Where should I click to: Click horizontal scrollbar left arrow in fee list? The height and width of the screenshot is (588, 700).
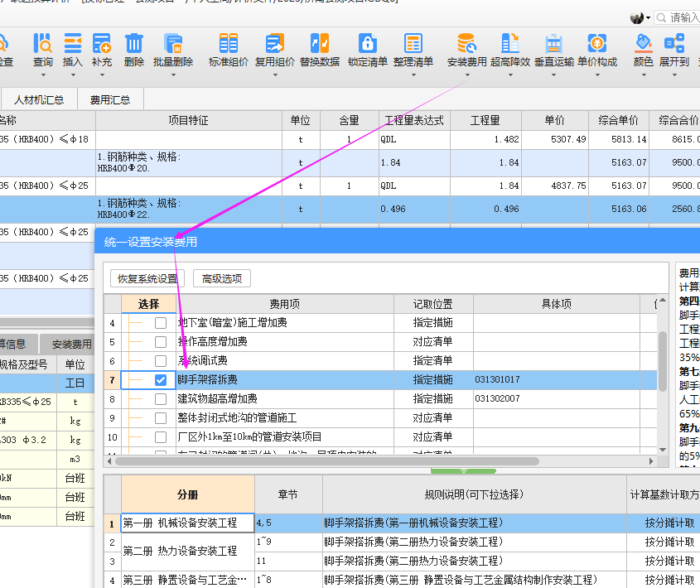pyautogui.click(x=109, y=460)
